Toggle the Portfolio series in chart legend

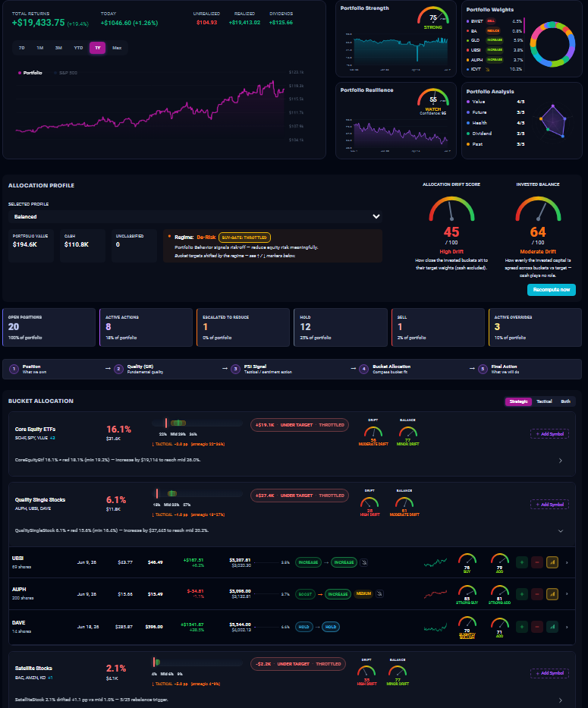30,73
